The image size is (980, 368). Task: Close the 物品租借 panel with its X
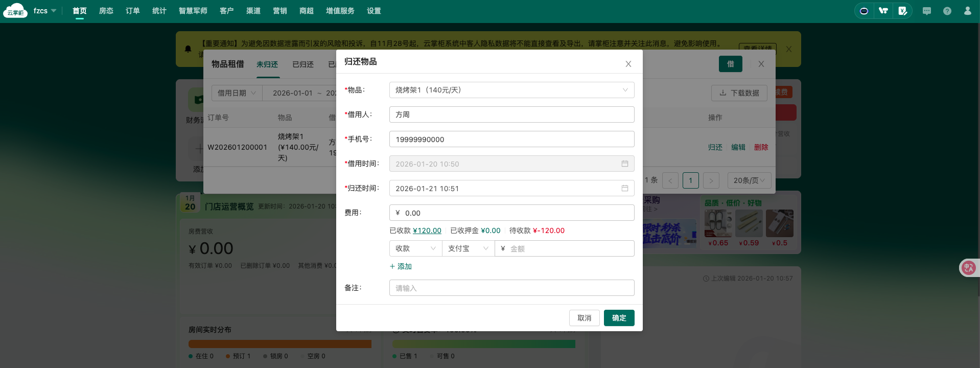tap(761, 64)
